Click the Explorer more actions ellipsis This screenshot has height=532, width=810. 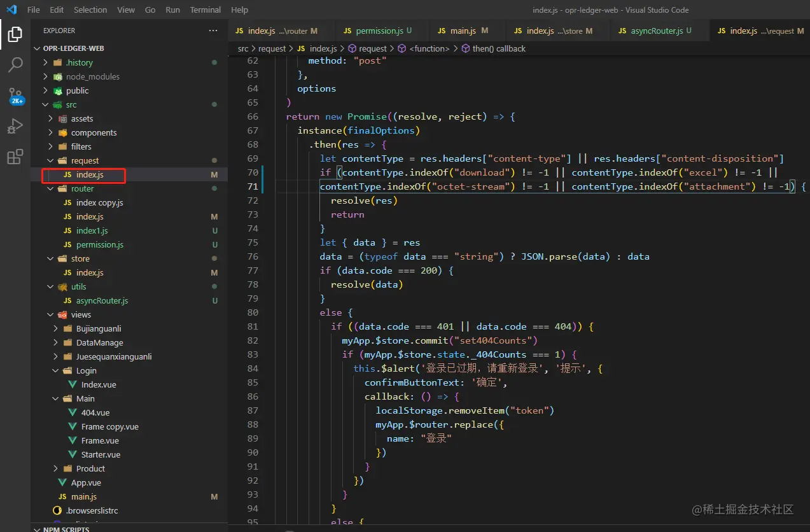(x=213, y=31)
